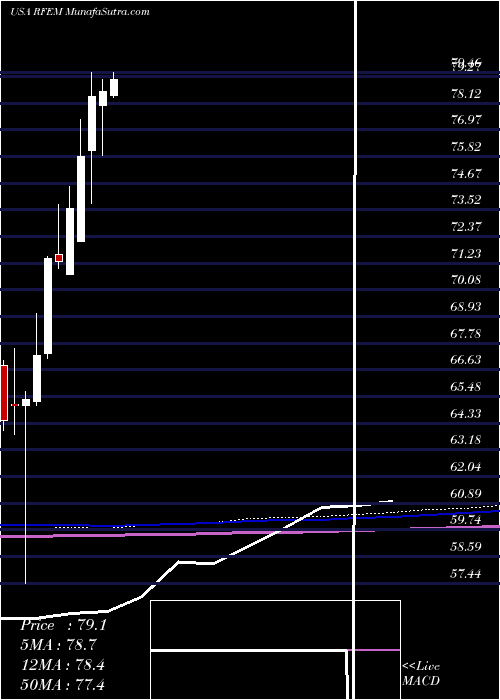Click the 68.93 price axis label
Screen dimensions: 500x700
[466, 306]
